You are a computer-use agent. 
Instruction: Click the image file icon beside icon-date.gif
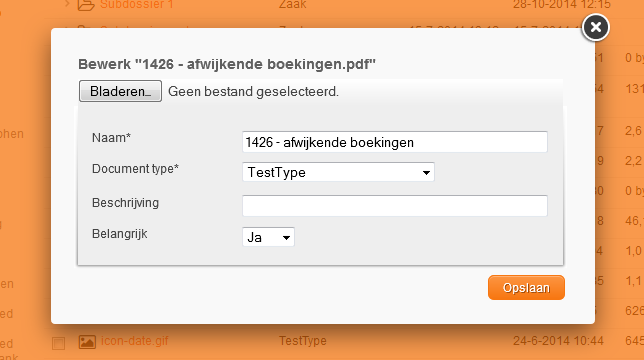pos(87,342)
